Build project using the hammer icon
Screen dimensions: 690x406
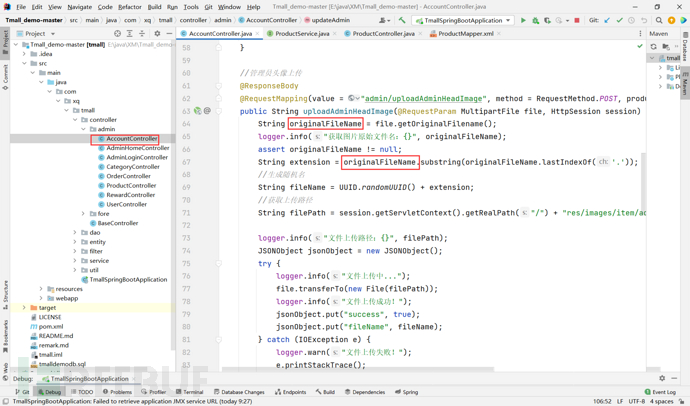402,20
